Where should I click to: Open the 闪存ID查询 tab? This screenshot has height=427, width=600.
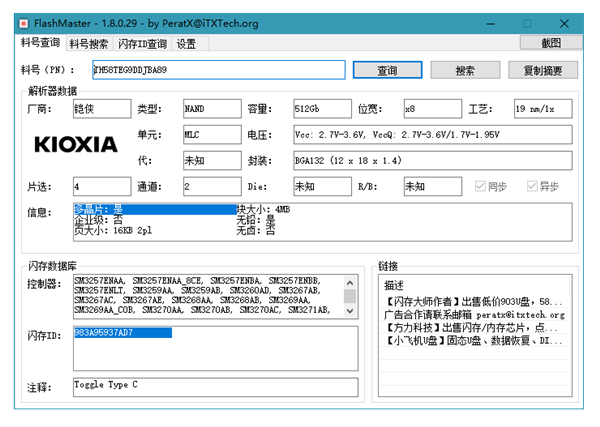(x=142, y=44)
